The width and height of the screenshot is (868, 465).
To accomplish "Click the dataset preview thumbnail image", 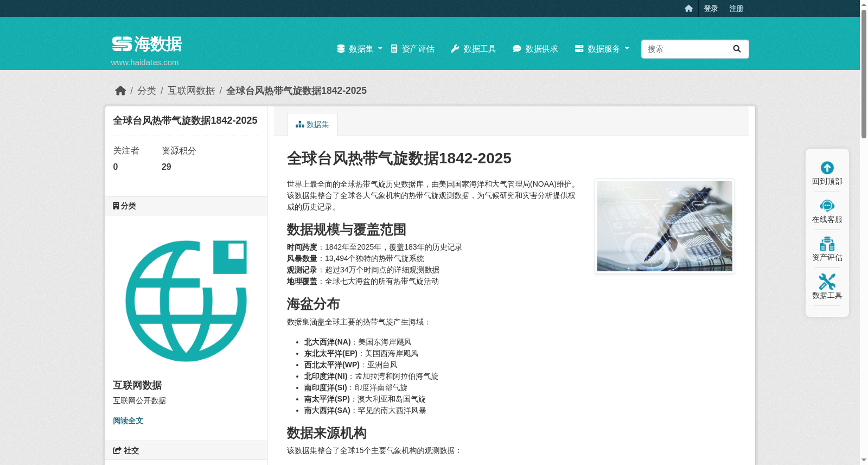I will (x=665, y=226).
